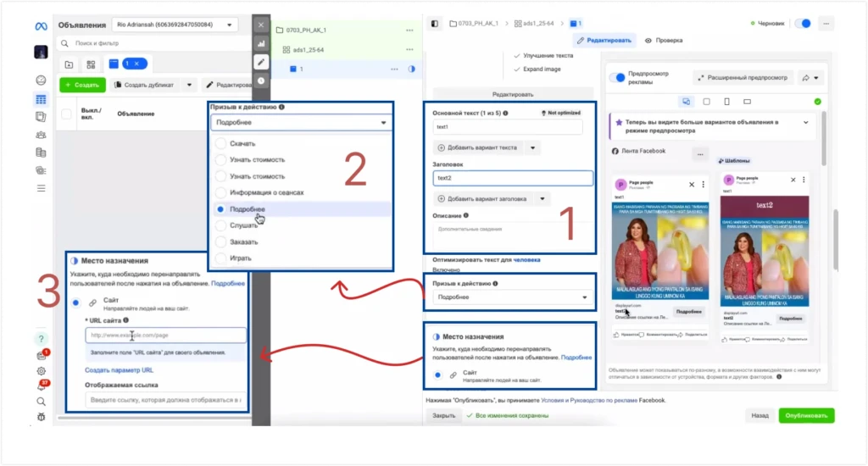Click the preview panel vertical scrollbar

(x=823, y=138)
